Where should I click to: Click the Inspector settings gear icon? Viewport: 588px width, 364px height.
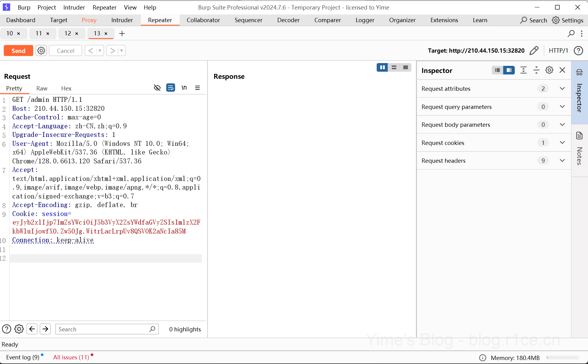click(549, 70)
